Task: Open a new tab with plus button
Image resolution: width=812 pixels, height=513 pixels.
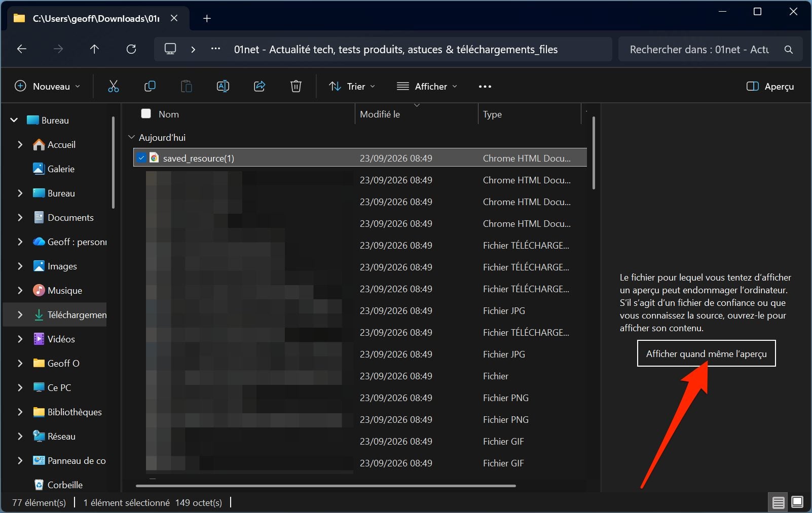Action: [x=207, y=19]
